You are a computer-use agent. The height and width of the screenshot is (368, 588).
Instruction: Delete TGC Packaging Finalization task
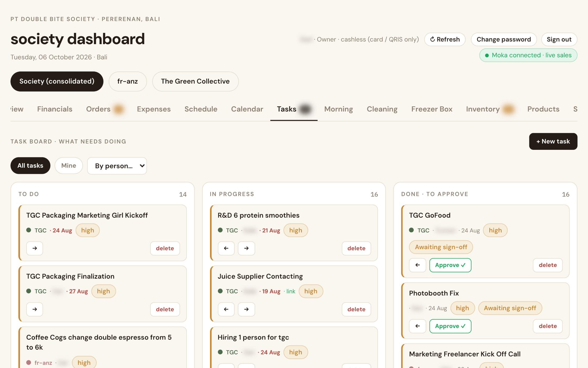(x=165, y=309)
